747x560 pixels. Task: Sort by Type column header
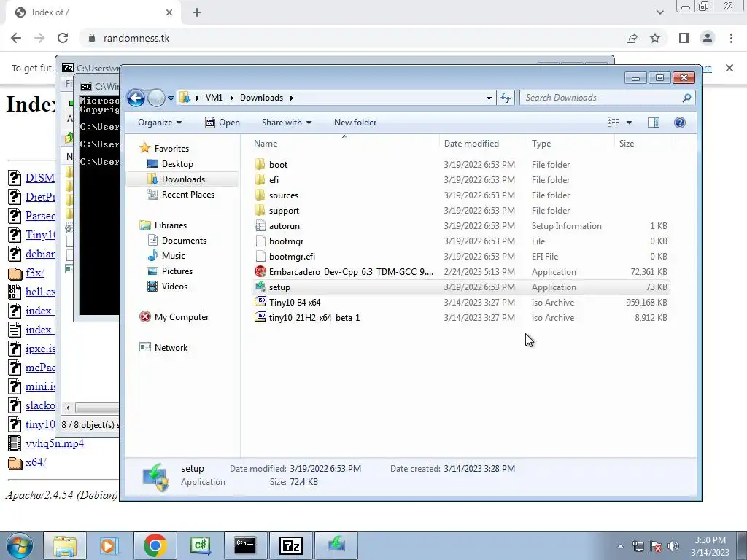570,144
